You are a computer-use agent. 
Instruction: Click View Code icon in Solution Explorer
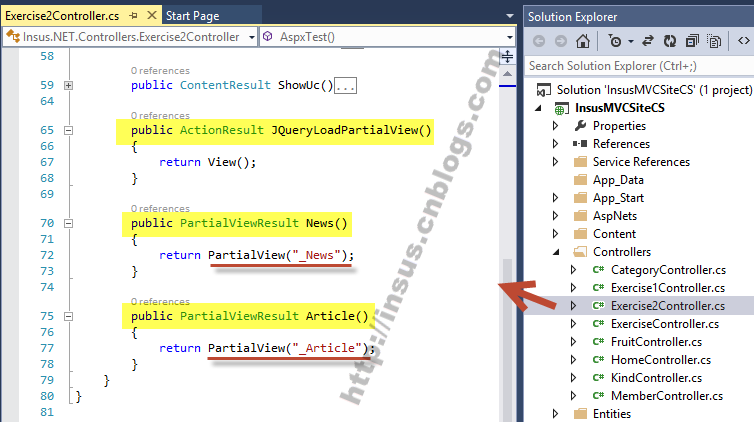[743, 41]
